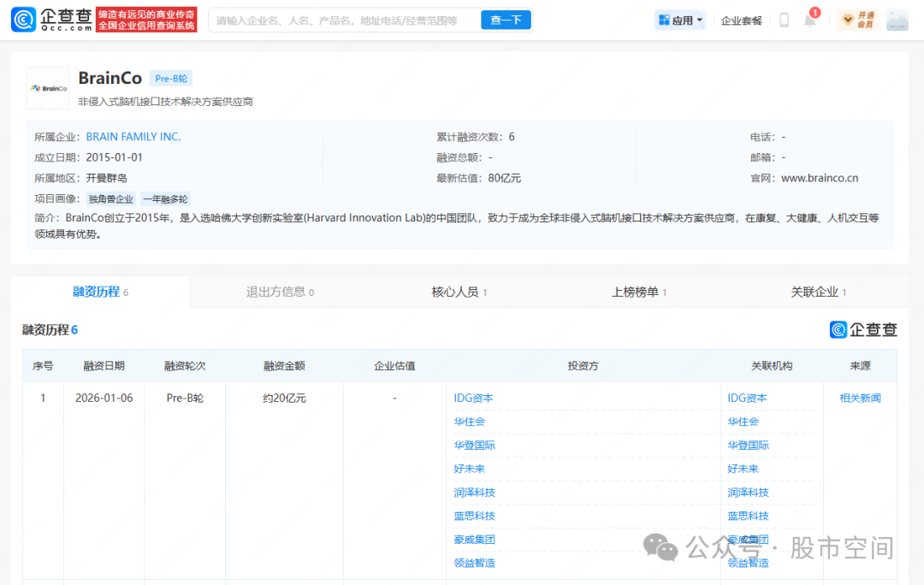Click the 一年融多轮 tag
Image resolution: width=924 pixels, height=585 pixels.
166,199
